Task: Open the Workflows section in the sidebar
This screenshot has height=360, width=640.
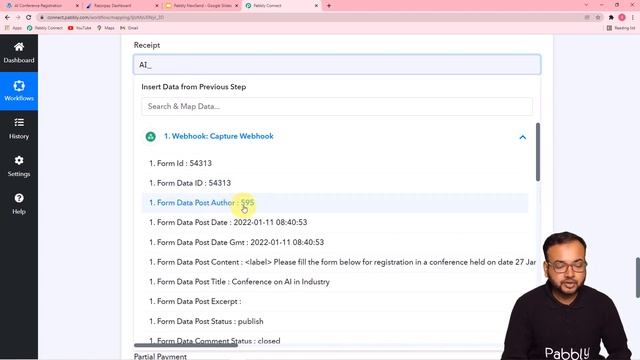Action: [19, 91]
